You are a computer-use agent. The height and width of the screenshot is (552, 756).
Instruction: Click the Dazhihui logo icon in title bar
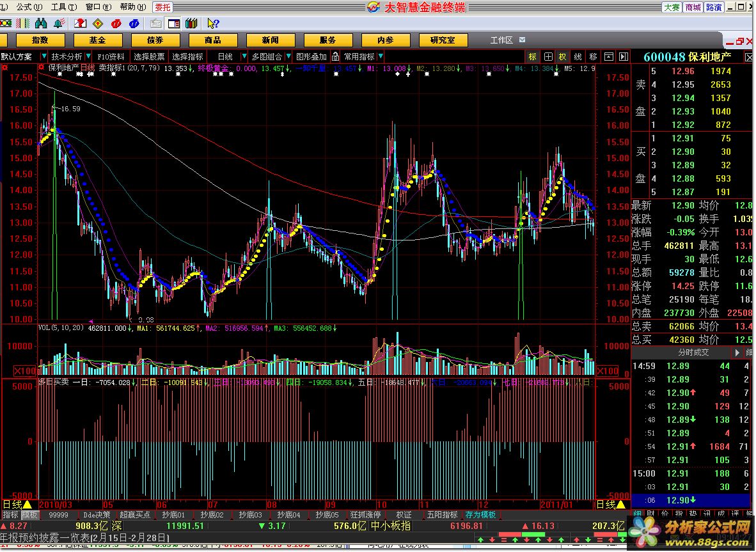[373, 7]
